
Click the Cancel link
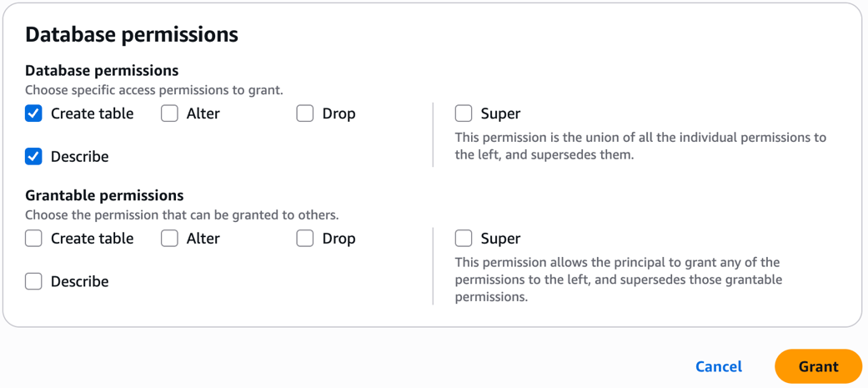718,366
